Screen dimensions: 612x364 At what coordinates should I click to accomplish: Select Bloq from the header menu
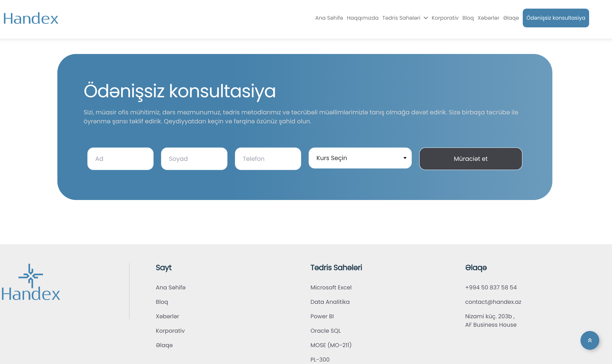468,18
